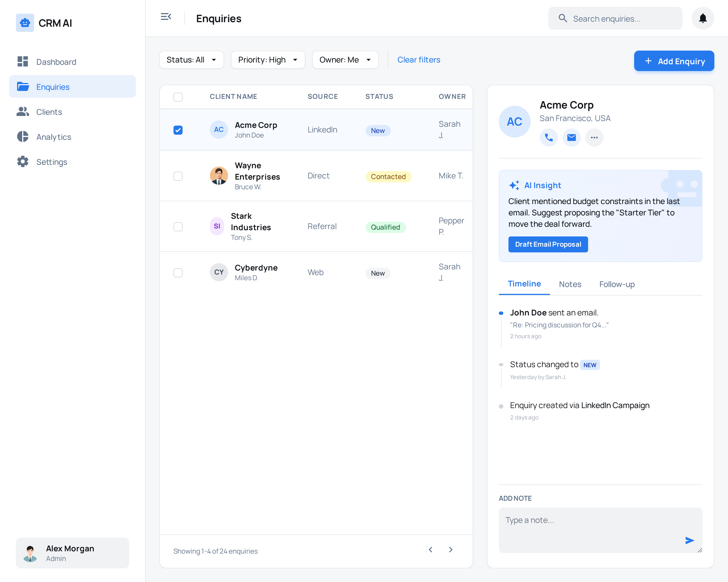
Task: Click the Analytics pie chart icon
Action: (23, 137)
